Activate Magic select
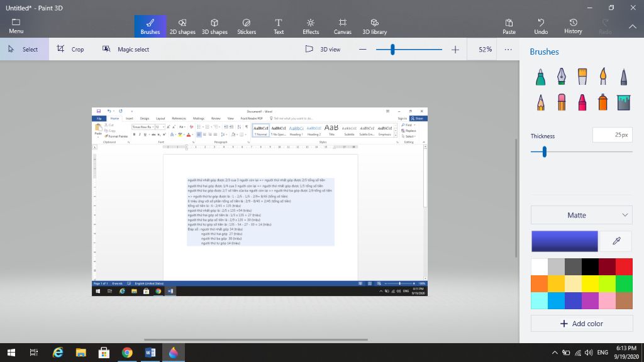 click(126, 49)
